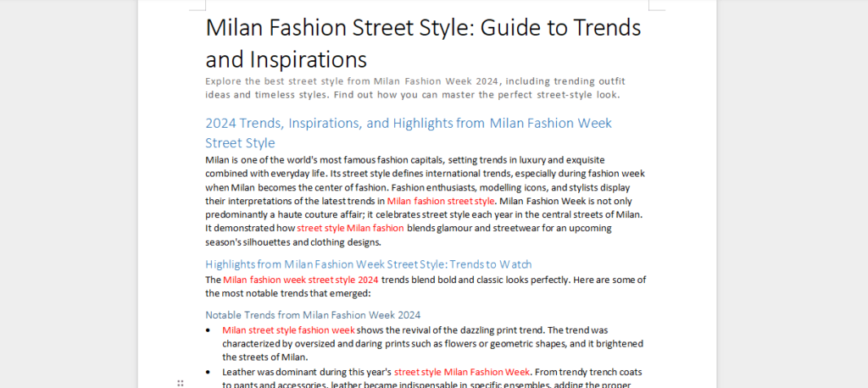Click red text "Milan fashion street style"
This screenshot has width=868, height=388.
click(441, 201)
